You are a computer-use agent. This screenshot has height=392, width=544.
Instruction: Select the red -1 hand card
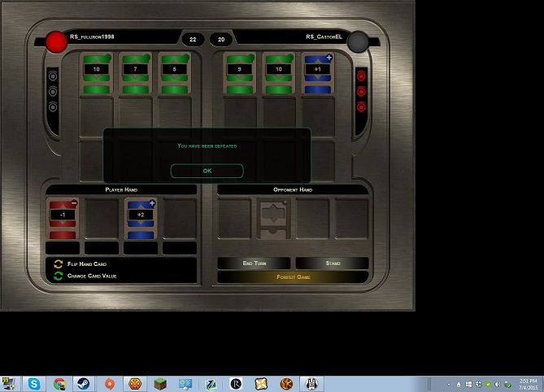click(63, 217)
